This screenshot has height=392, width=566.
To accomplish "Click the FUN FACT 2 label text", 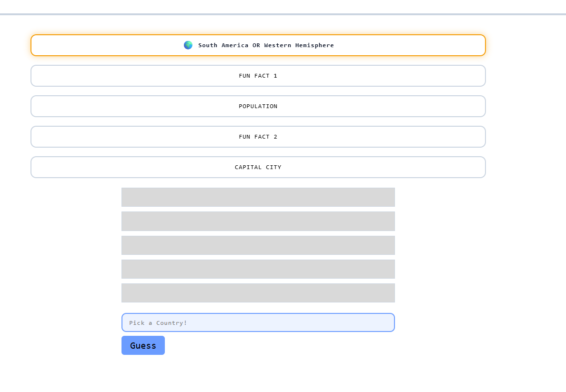I will click(258, 137).
